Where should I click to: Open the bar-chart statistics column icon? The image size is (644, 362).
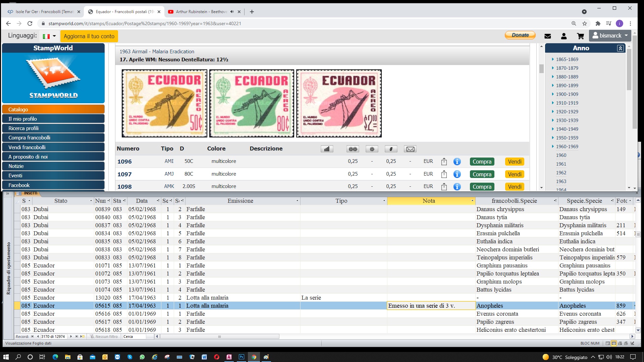[x=327, y=149]
